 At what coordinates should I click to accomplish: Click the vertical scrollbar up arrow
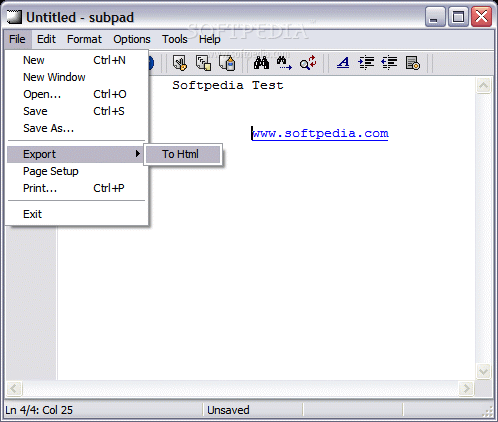coord(483,86)
